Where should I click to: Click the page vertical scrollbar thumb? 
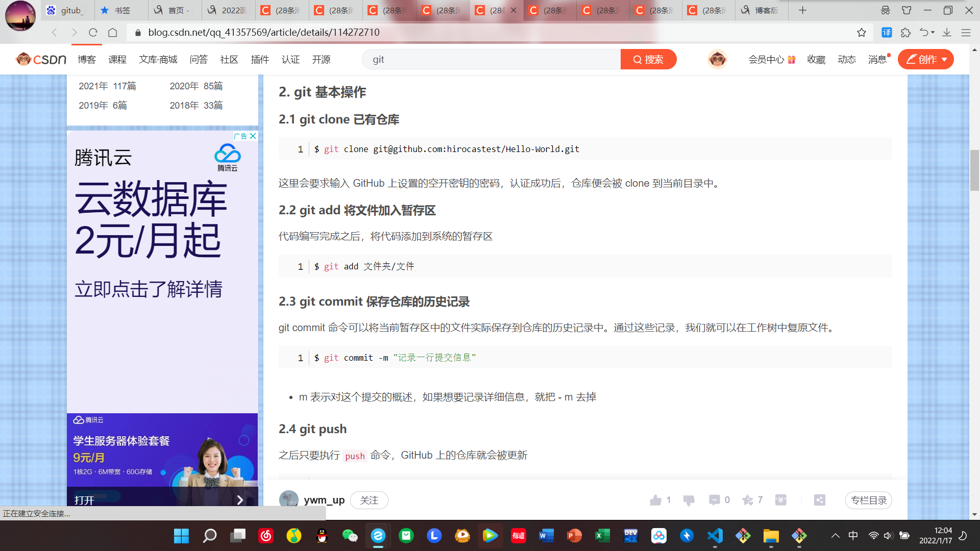click(974, 171)
